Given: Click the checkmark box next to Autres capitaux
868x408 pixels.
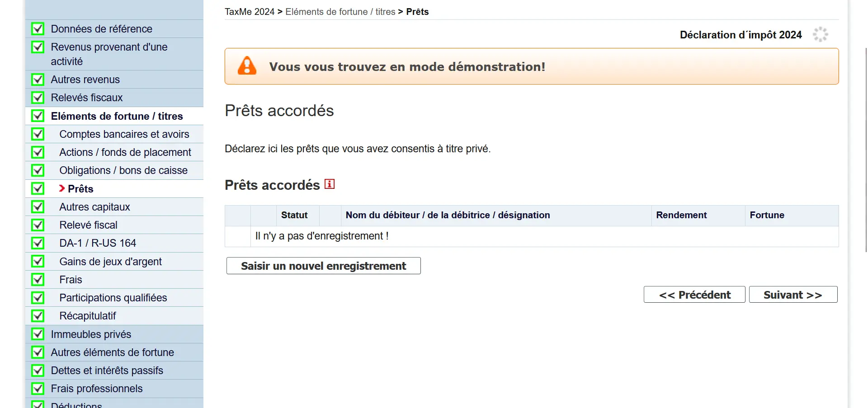Looking at the screenshot, I should (x=38, y=207).
